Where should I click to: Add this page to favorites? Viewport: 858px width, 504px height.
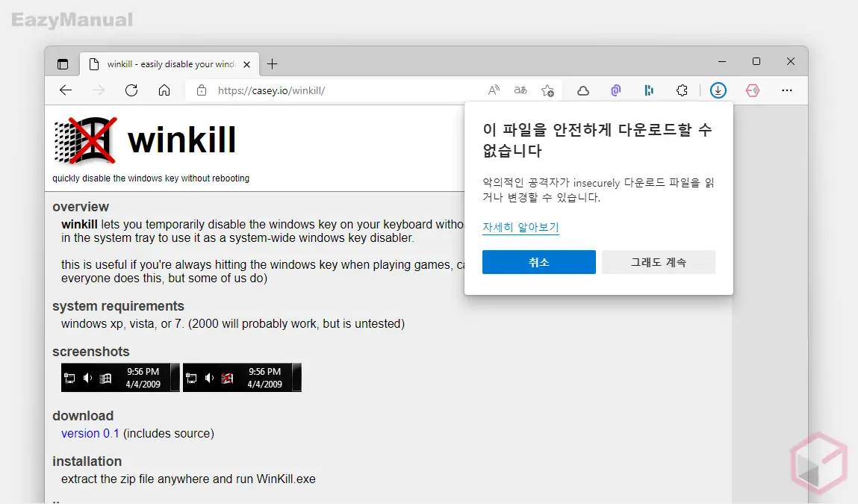click(x=548, y=90)
